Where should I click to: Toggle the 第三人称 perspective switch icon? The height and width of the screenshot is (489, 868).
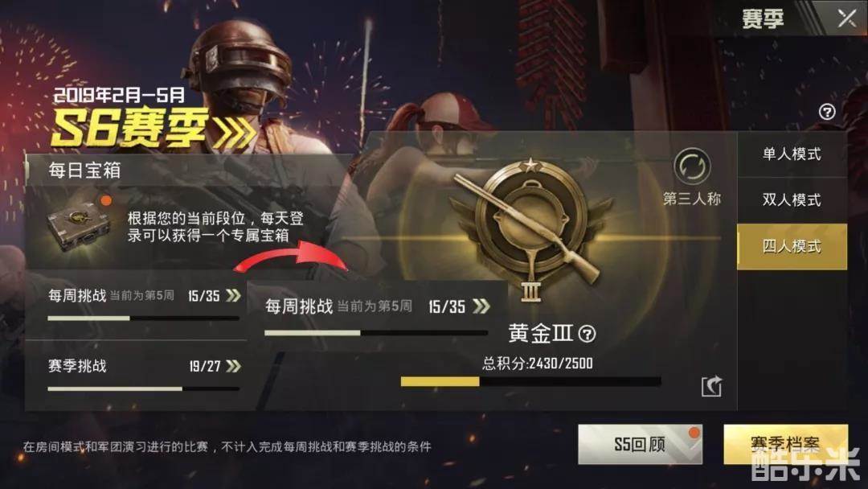tap(692, 166)
